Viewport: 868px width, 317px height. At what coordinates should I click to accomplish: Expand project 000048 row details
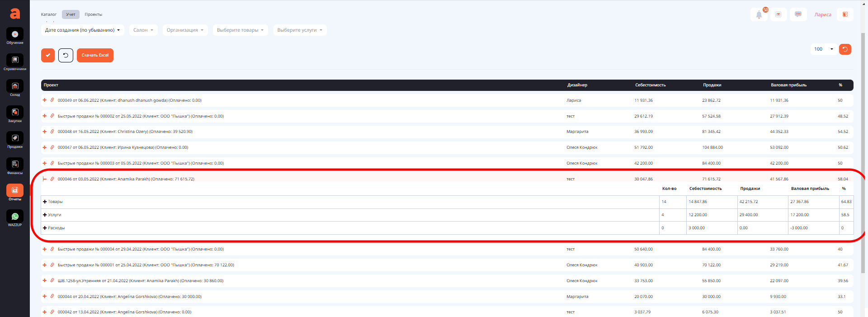44,132
